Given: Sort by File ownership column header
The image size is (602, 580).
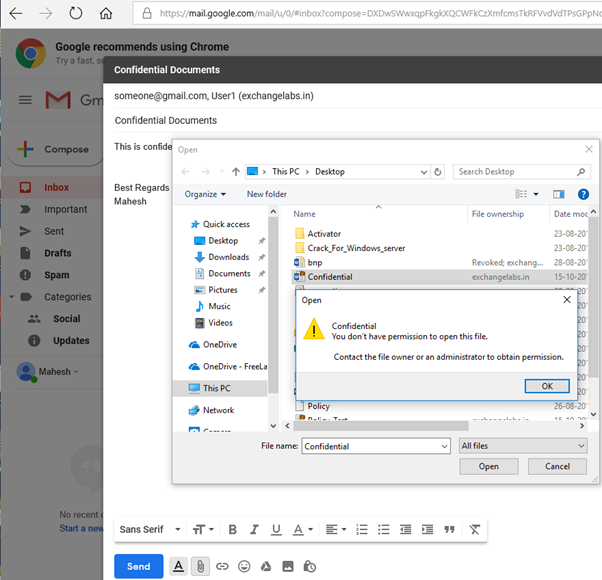Looking at the screenshot, I should pyautogui.click(x=498, y=214).
